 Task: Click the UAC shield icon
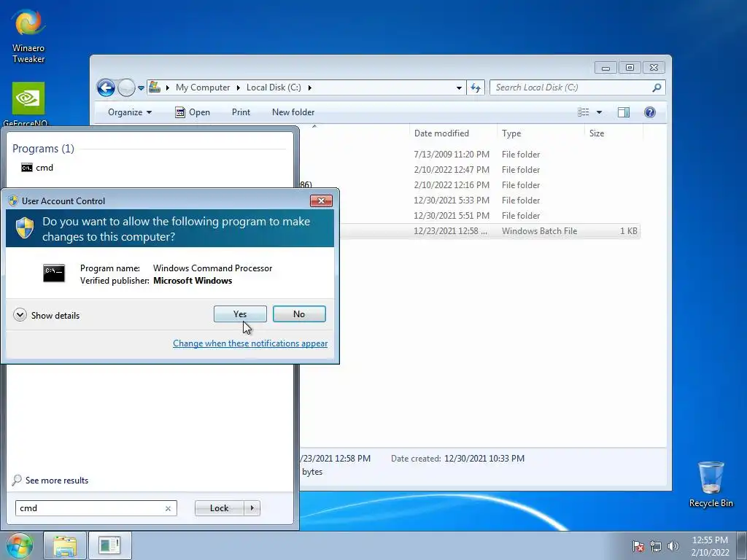click(25, 228)
